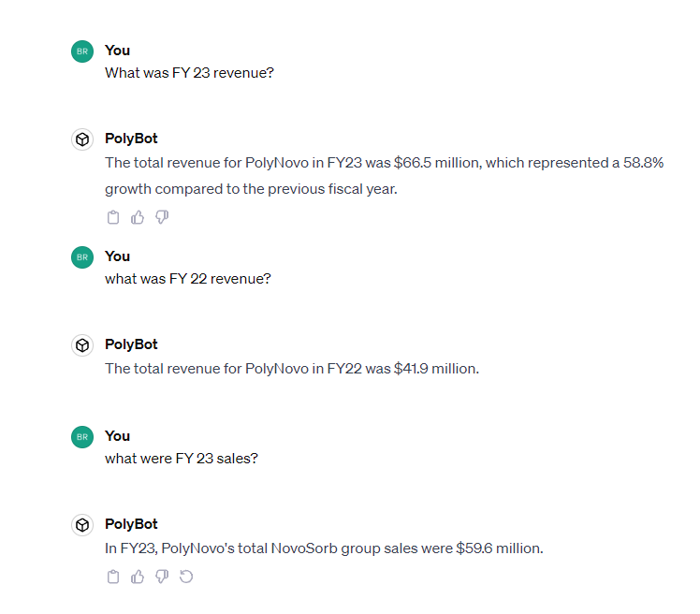Select the "What was FY 23 revenue?" message
Viewport: 700px width, 614px height.
(x=189, y=73)
